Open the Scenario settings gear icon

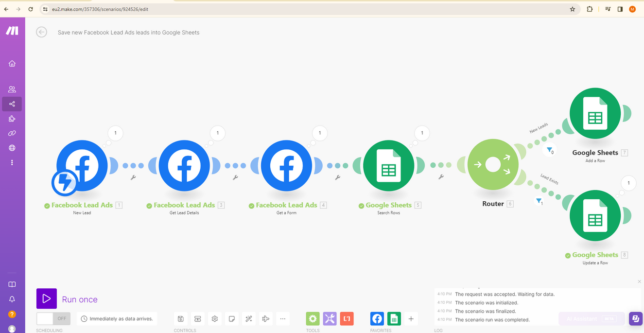point(215,319)
